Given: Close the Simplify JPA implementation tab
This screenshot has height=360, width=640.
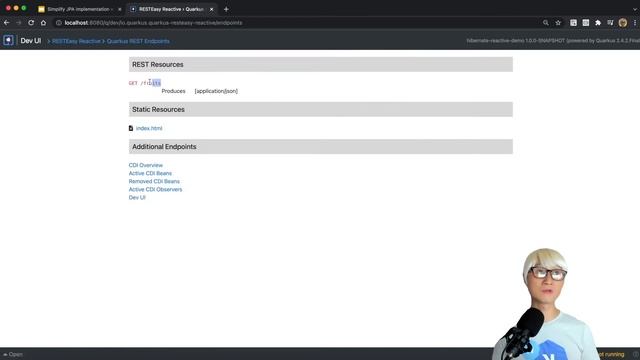Looking at the screenshot, I should coord(120,9).
